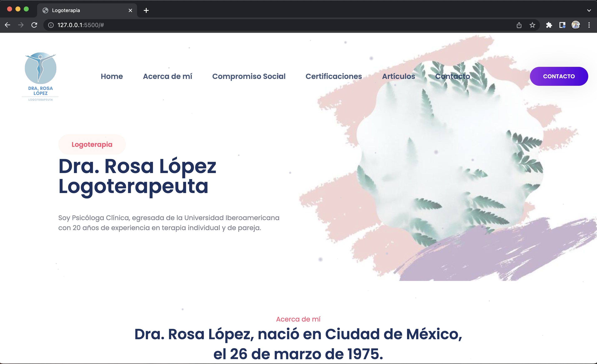Click the share page icon

coord(519,25)
